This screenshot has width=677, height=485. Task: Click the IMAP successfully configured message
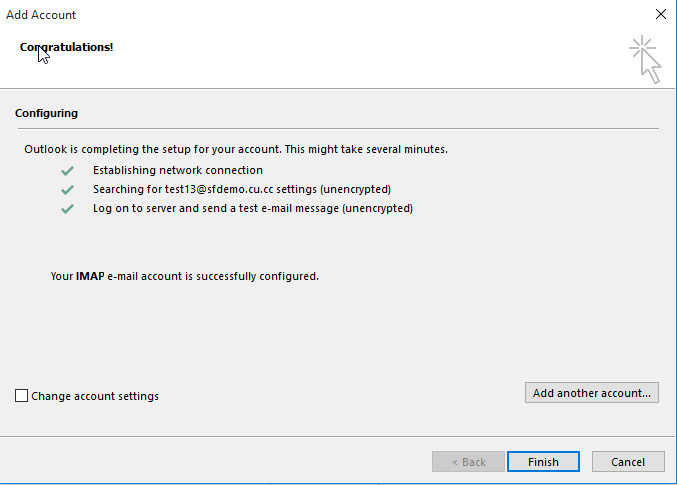click(x=184, y=276)
